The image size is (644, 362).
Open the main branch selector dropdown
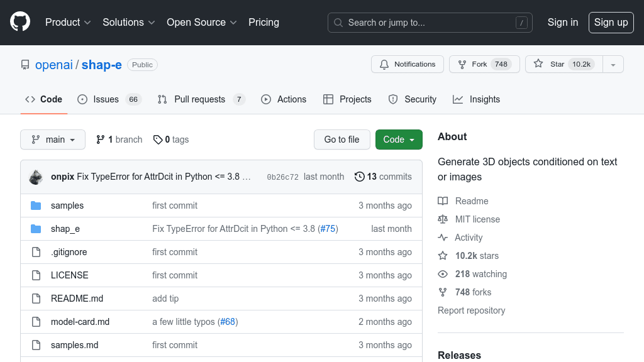click(53, 140)
